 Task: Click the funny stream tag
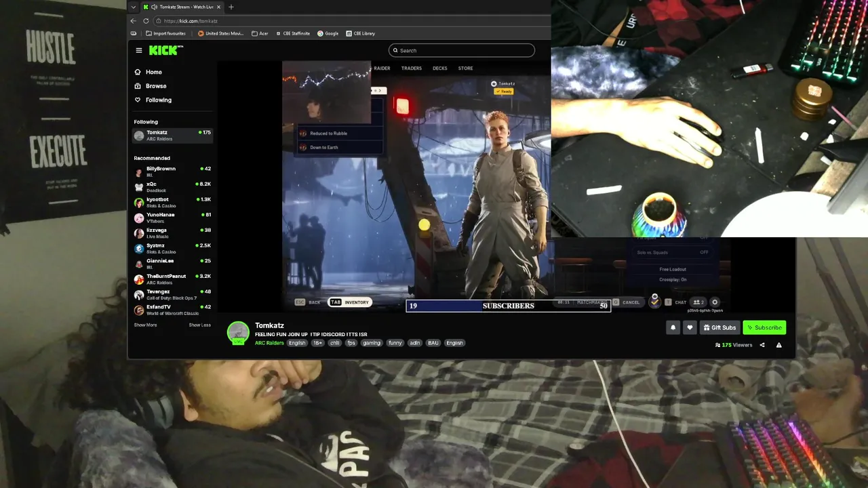pyautogui.click(x=395, y=343)
